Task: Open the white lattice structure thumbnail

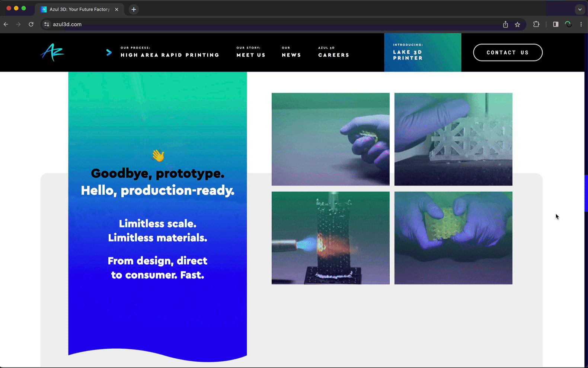Action: point(453,139)
